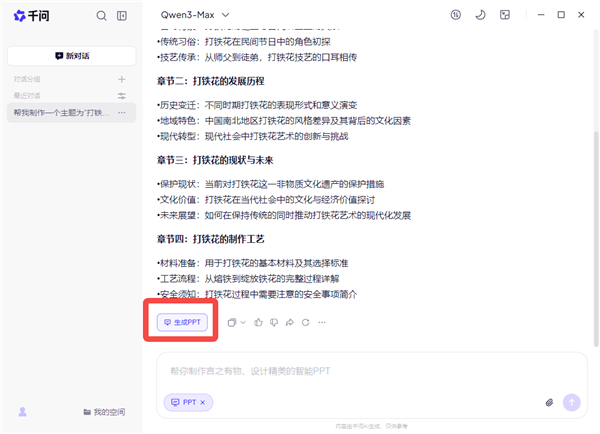Open more actions under the response

[322, 322]
